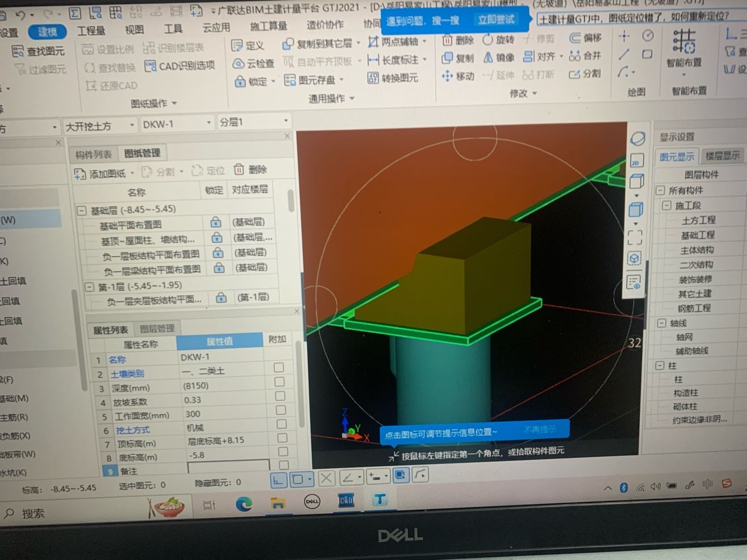Check 附加 box for 挖土方式 row
The image size is (747, 560).
tap(282, 424)
